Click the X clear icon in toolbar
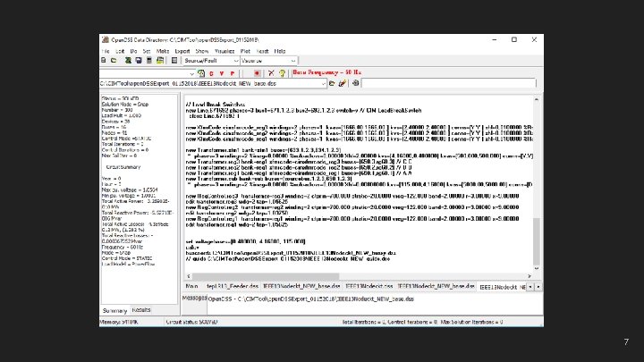 tap(271, 73)
